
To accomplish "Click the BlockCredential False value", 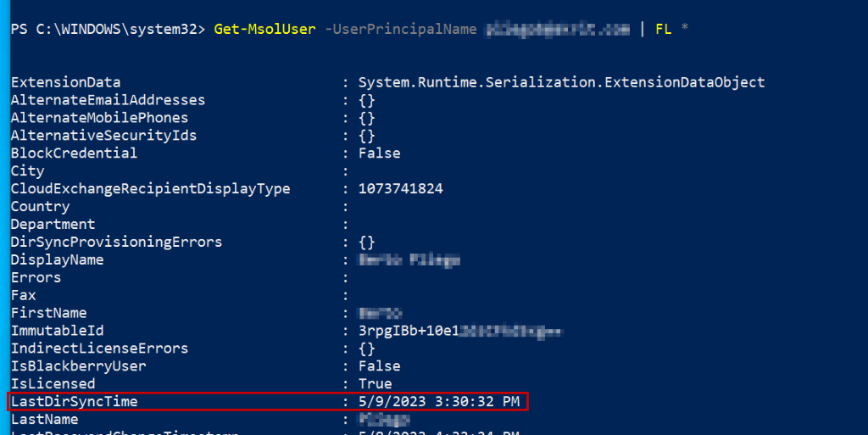I will coord(379,153).
